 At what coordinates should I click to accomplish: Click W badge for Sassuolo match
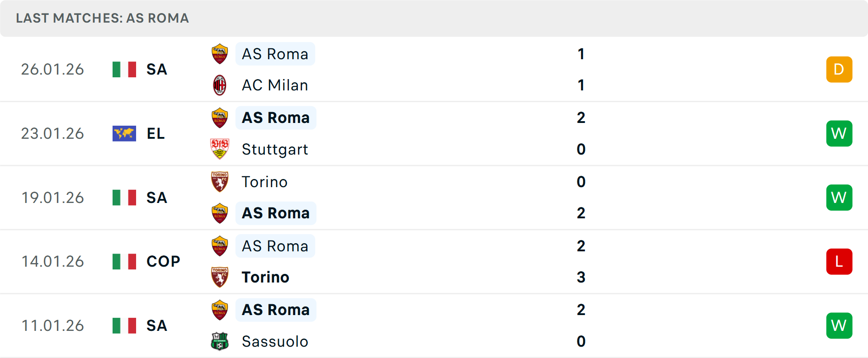(x=839, y=325)
